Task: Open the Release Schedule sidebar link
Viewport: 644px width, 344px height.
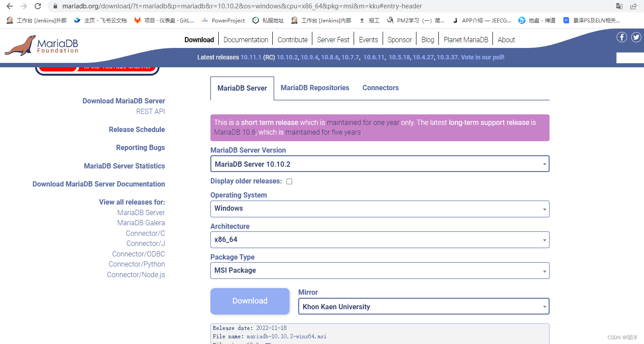Action: [137, 129]
